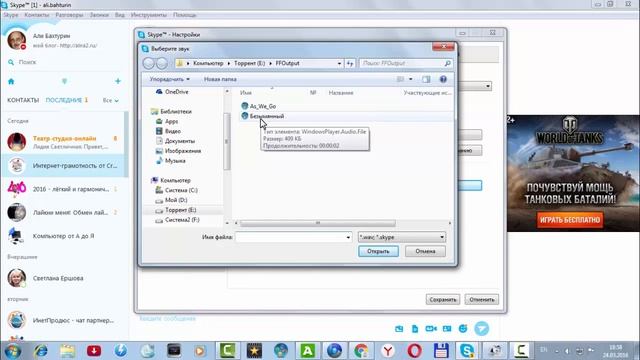The image size is (640, 360).
Task: Open the Контакты menu
Action: [36, 15]
